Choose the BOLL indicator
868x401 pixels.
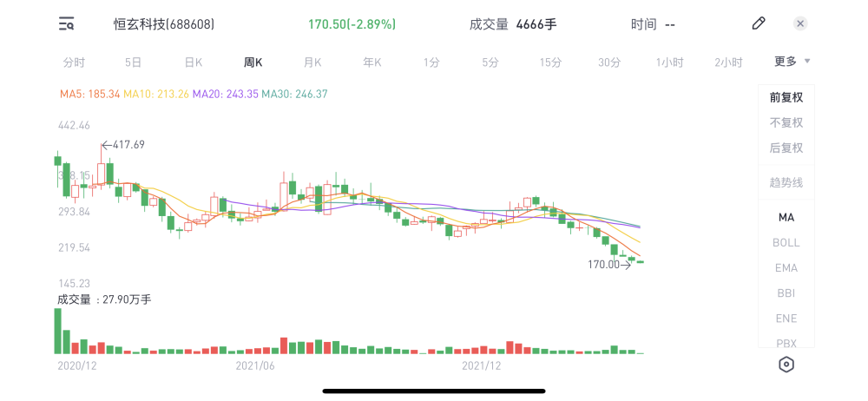click(x=786, y=242)
